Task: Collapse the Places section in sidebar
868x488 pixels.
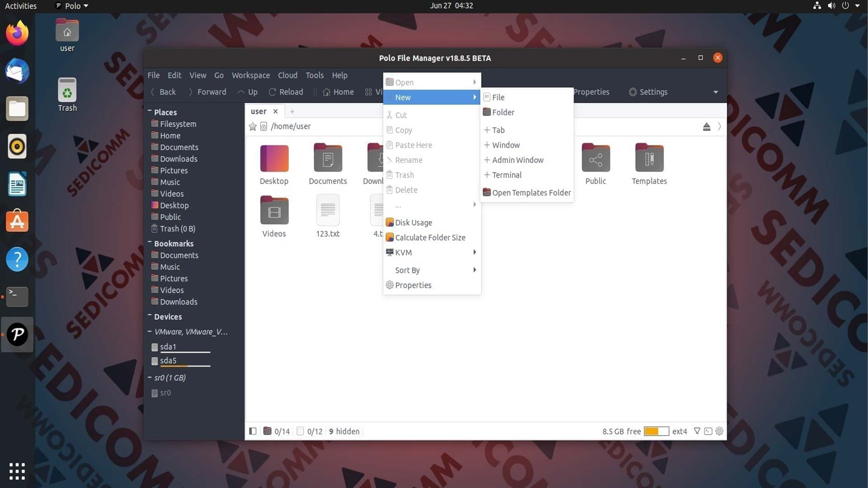Action: [150, 111]
